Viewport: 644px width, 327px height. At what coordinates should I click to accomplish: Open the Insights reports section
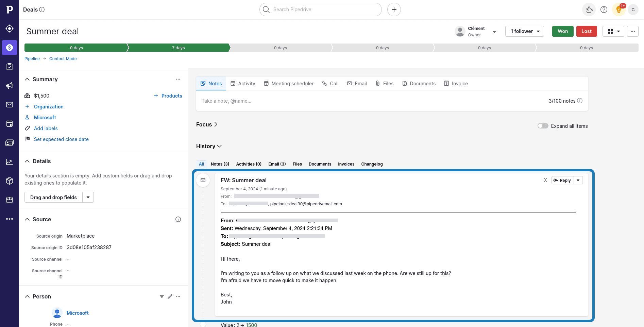pyautogui.click(x=10, y=161)
